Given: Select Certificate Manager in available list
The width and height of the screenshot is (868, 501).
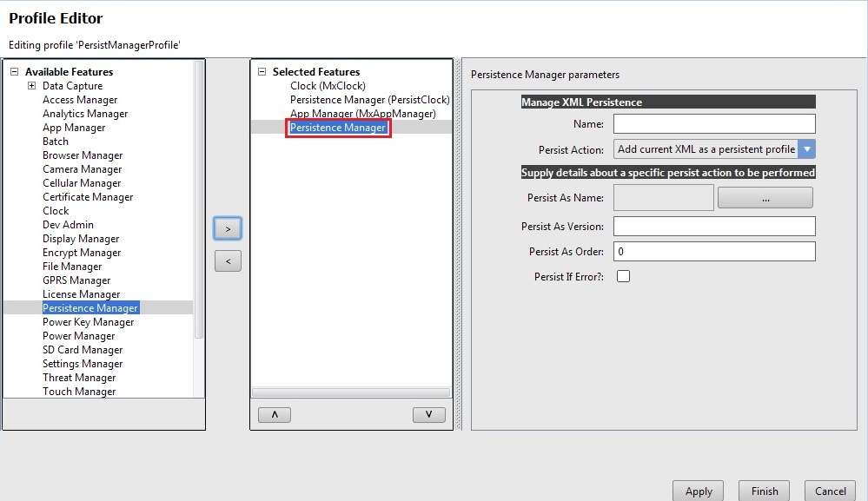Looking at the screenshot, I should (88, 197).
